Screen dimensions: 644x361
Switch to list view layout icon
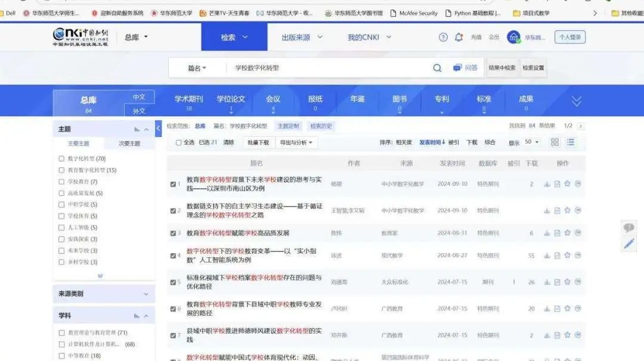pos(571,142)
